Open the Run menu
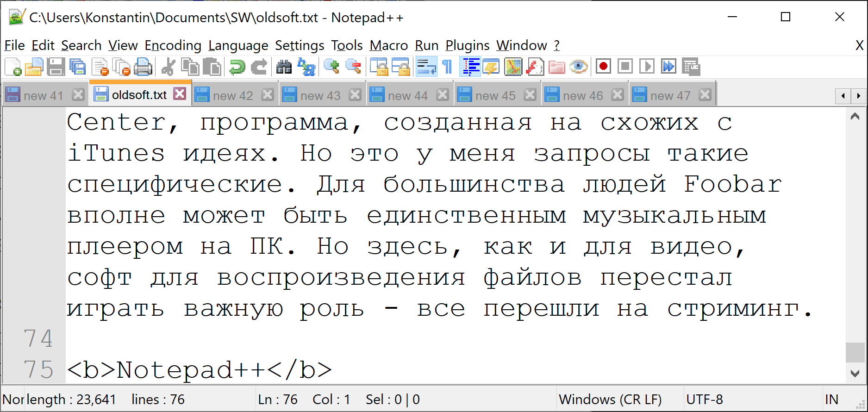The height and width of the screenshot is (412, 868). coord(427,45)
